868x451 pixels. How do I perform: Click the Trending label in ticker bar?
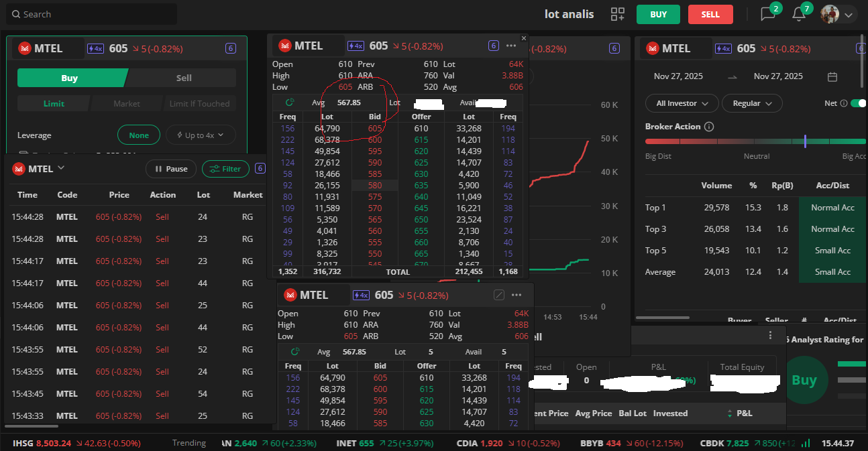click(x=188, y=443)
